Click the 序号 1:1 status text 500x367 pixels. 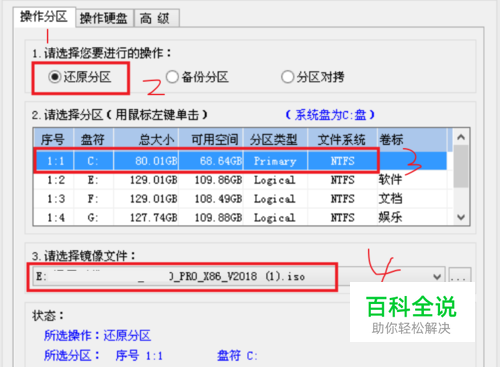139,356
